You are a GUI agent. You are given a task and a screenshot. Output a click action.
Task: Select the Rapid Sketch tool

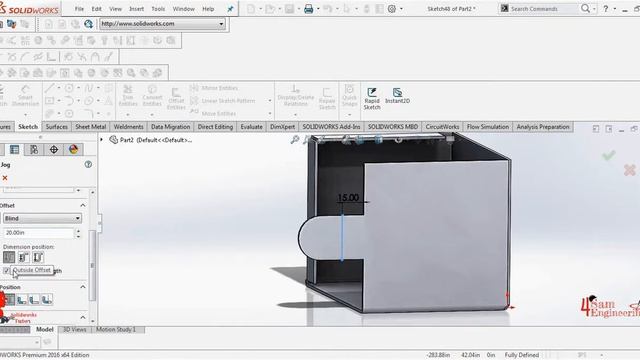pos(372,98)
